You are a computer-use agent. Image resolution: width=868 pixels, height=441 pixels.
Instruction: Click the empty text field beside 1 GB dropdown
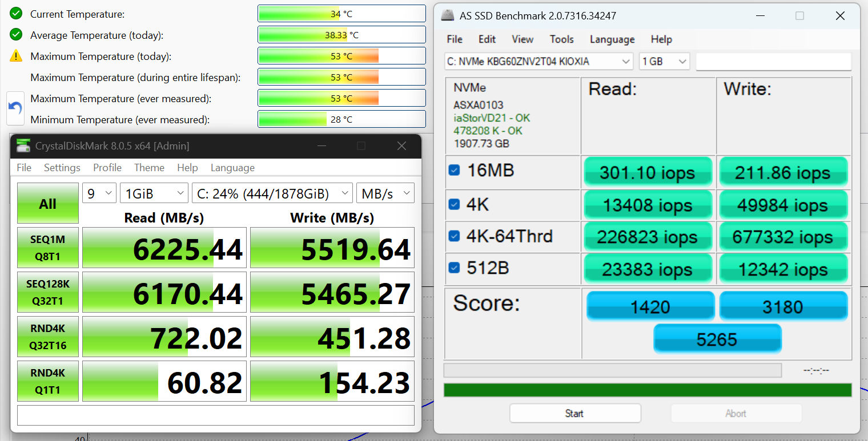pyautogui.click(x=773, y=61)
